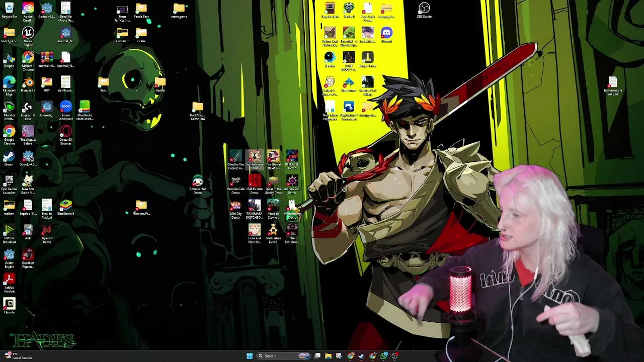Select the Guns and Nuns game icon
The width and height of the screenshot is (644, 362).
(x=255, y=234)
